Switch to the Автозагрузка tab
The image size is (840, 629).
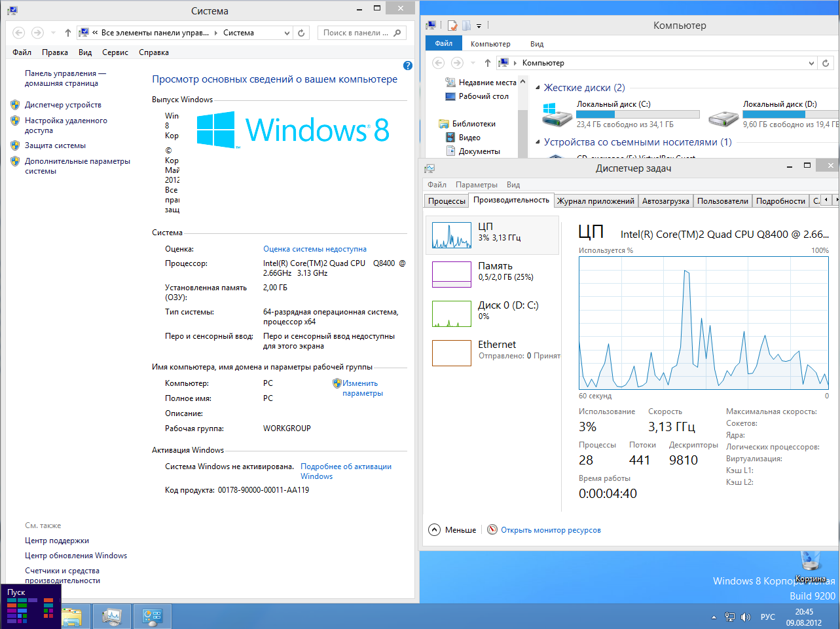(666, 201)
